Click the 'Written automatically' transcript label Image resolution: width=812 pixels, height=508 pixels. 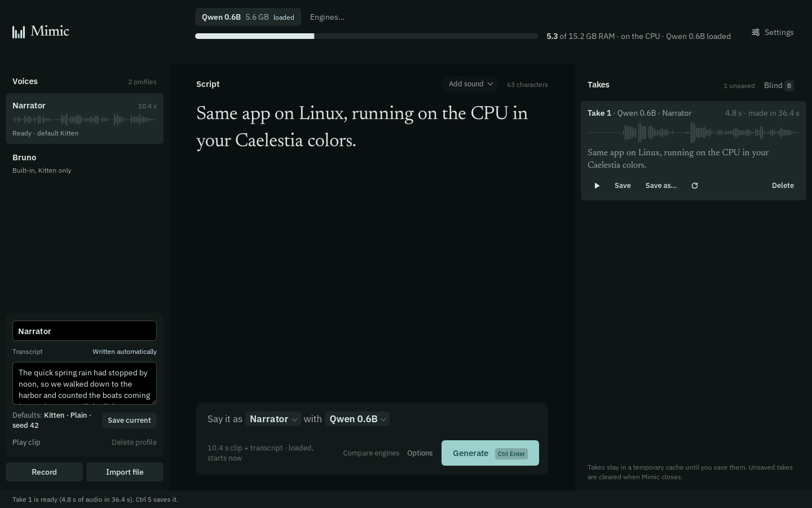125,352
